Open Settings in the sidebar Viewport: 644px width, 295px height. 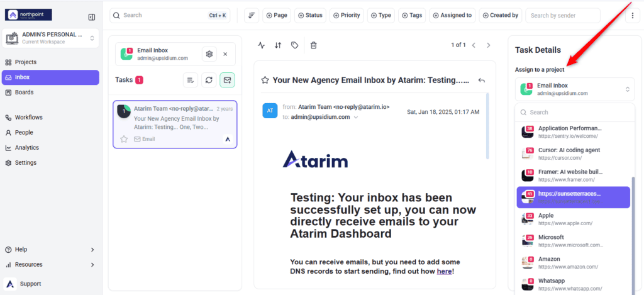click(50, 163)
